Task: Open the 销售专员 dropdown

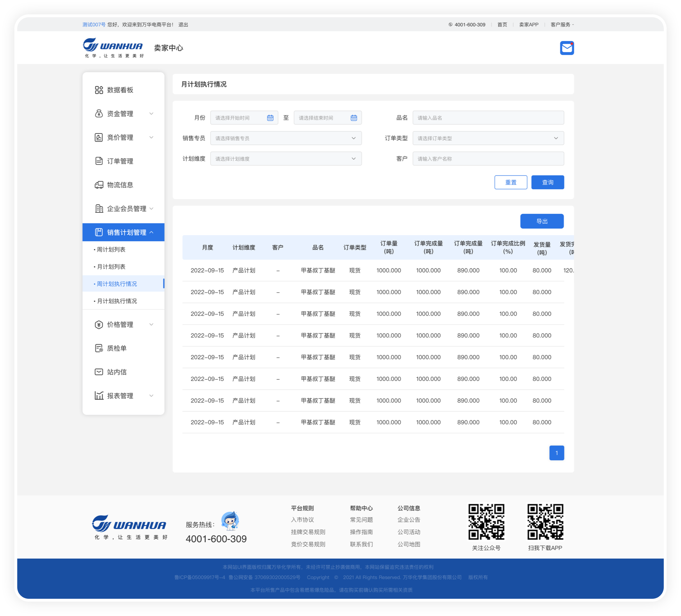Action: (x=286, y=138)
